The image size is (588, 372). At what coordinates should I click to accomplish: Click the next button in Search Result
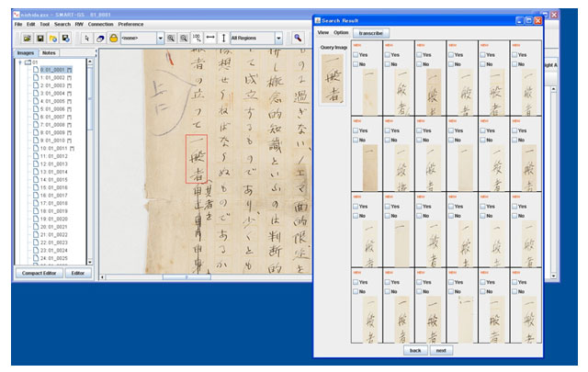(442, 350)
